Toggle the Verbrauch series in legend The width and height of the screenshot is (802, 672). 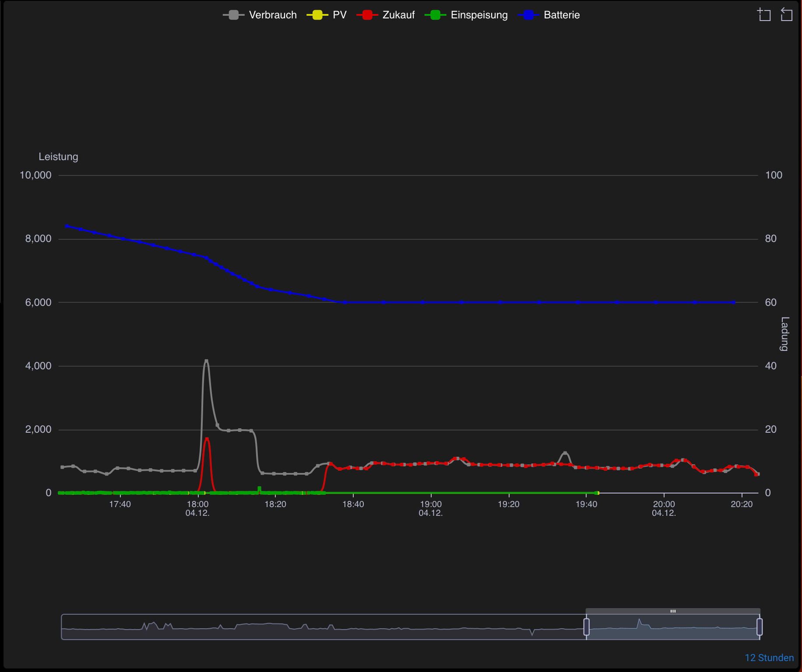tap(260, 15)
